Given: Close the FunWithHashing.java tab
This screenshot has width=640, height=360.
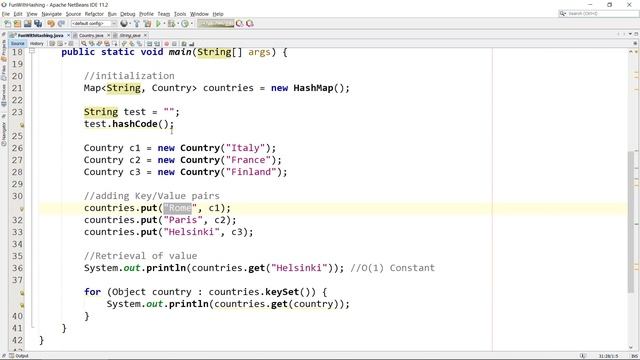Looking at the screenshot, I should coord(68,36).
